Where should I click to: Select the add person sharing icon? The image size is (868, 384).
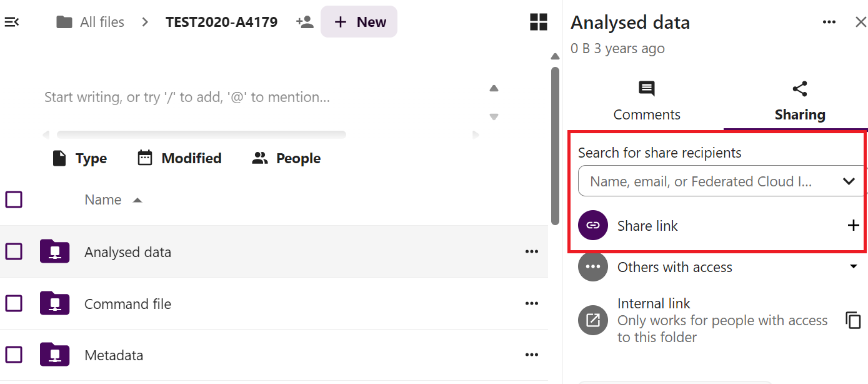point(304,21)
